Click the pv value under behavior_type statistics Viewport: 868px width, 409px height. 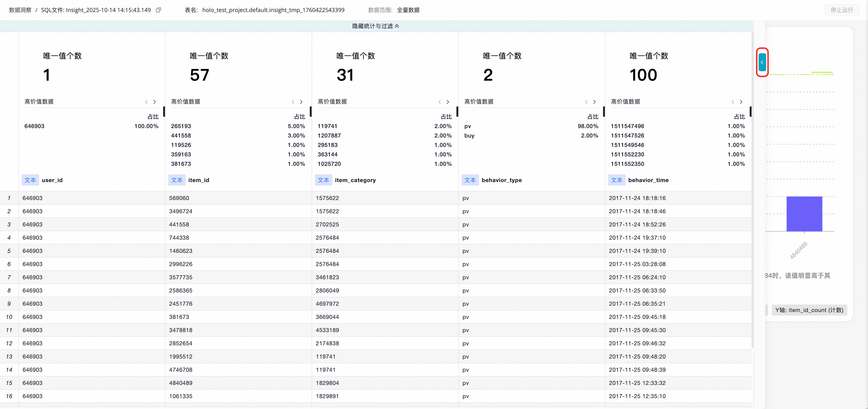pos(467,126)
